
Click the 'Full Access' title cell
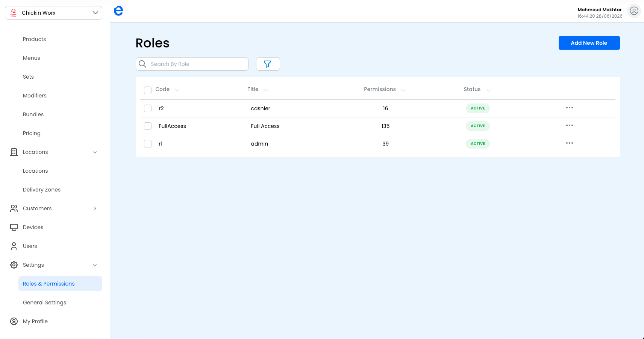click(265, 126)
